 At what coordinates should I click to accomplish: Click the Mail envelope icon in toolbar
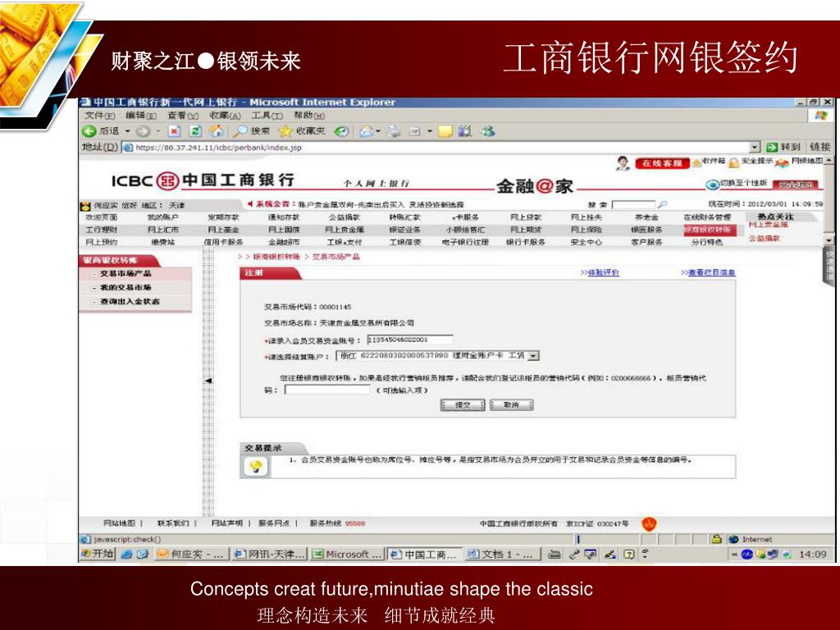366,130
